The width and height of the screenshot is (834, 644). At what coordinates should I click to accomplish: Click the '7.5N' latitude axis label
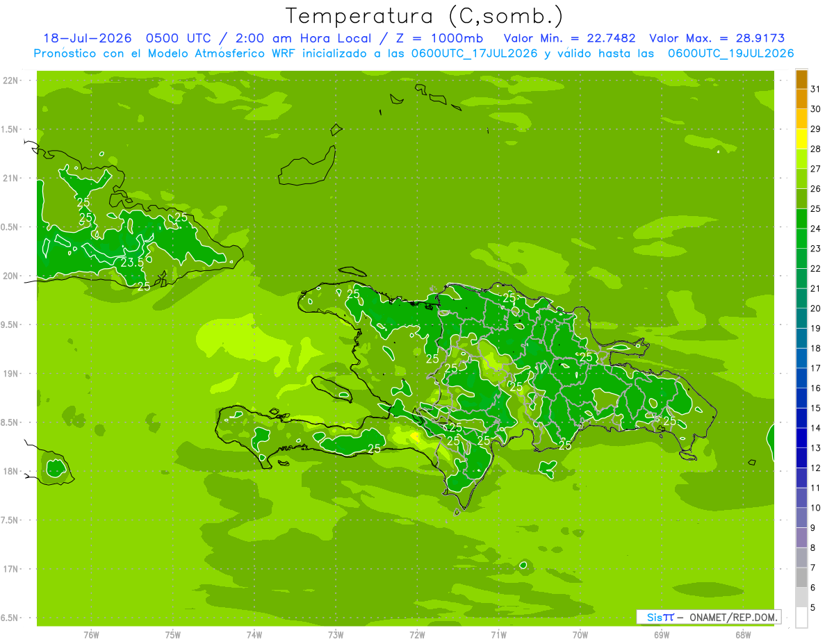[10, 520]
